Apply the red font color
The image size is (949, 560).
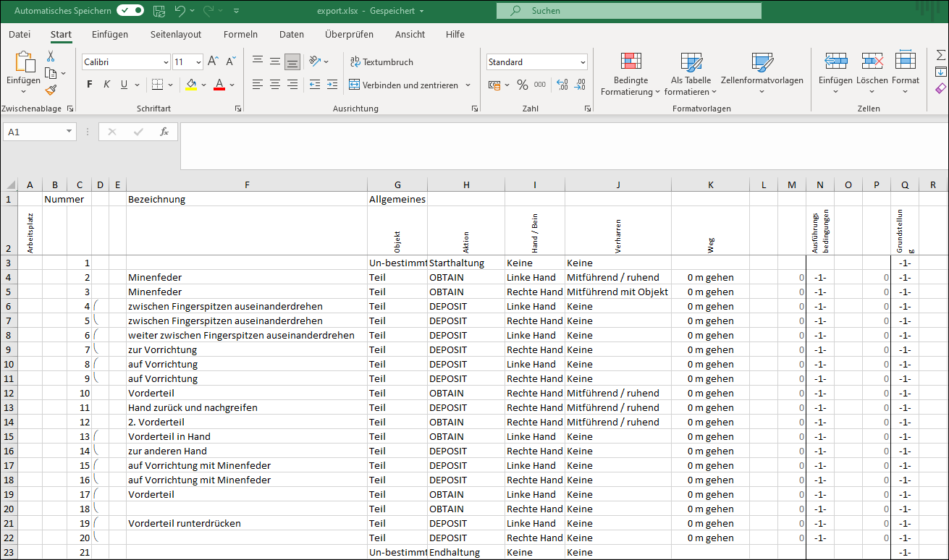pos(219,85)
